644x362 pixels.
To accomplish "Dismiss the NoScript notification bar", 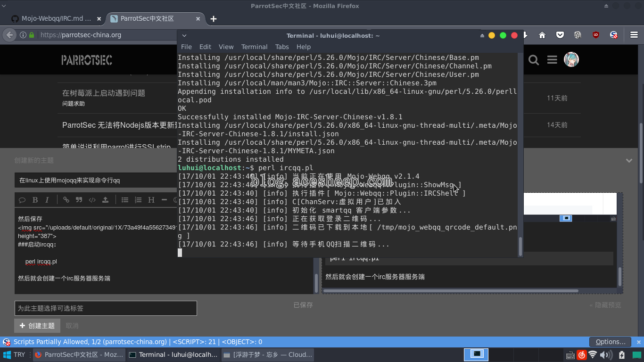I will [638, 342].
